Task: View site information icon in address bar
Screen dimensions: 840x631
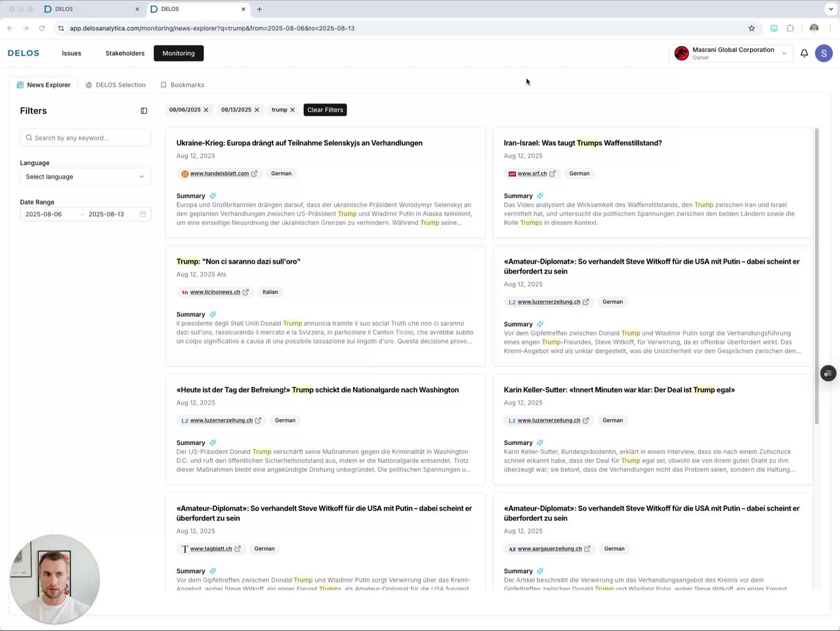Action: click(61, 28)
